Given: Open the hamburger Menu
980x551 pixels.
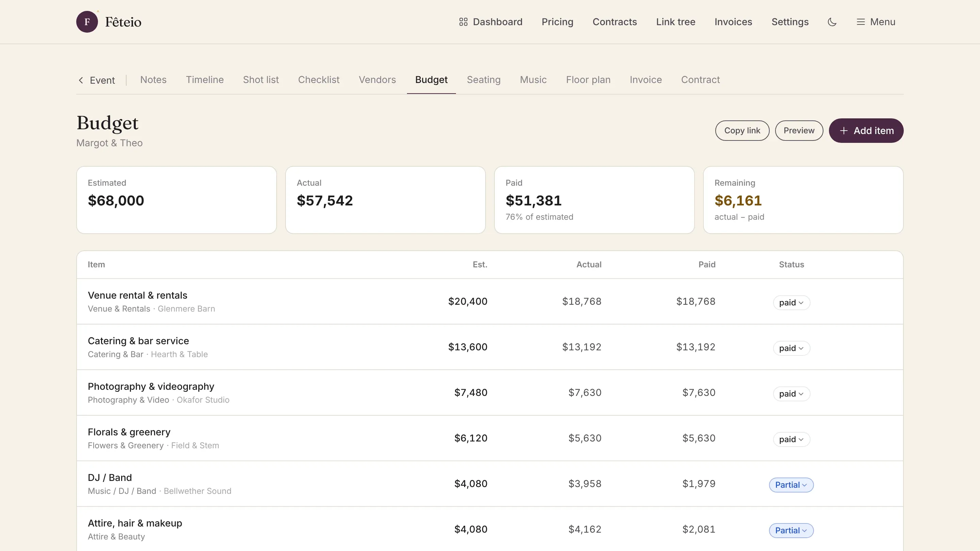Looking at the screenshot, I should point(876,22).
